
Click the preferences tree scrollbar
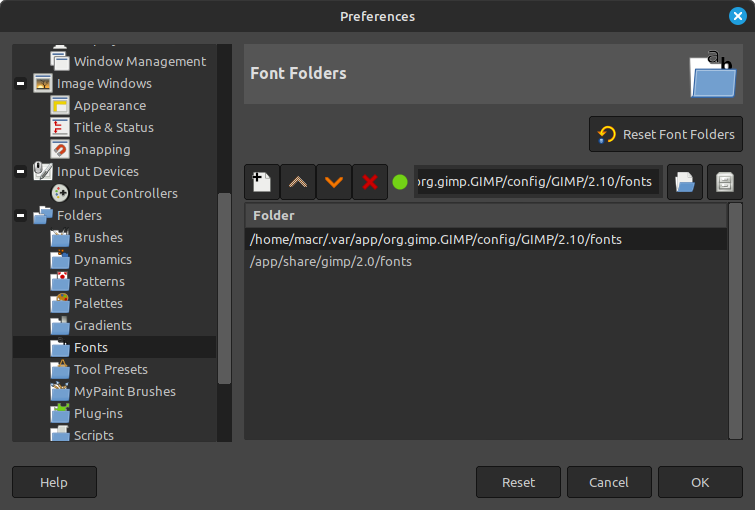point(225,290)
